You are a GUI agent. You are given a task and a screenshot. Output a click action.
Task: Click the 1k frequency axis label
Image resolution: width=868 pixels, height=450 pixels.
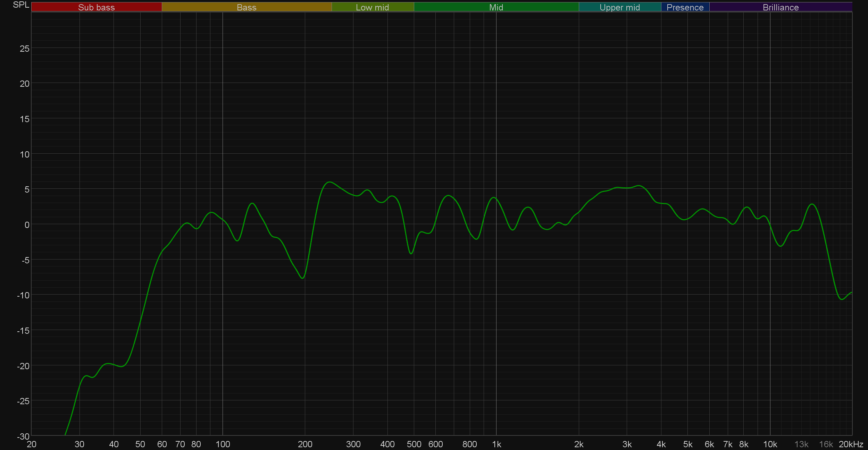pos(496,444)
